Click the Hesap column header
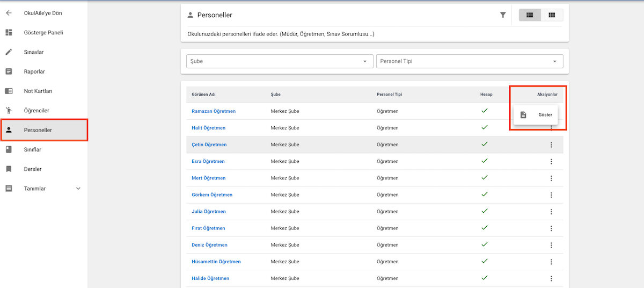644x288 pixels. (x=486, y=95)
